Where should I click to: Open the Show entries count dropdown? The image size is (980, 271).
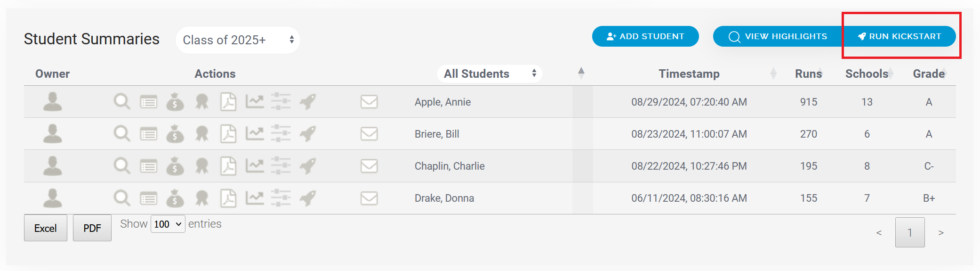point(168,224)
